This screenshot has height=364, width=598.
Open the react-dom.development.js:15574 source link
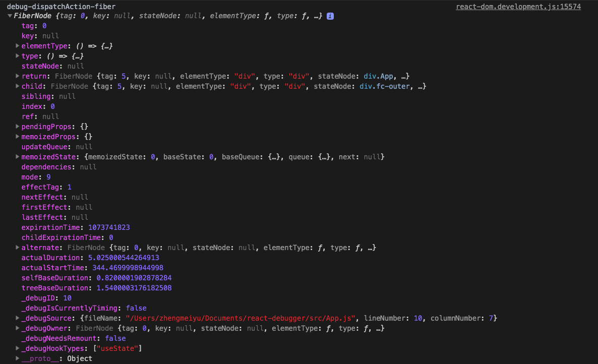pos(518,7)
